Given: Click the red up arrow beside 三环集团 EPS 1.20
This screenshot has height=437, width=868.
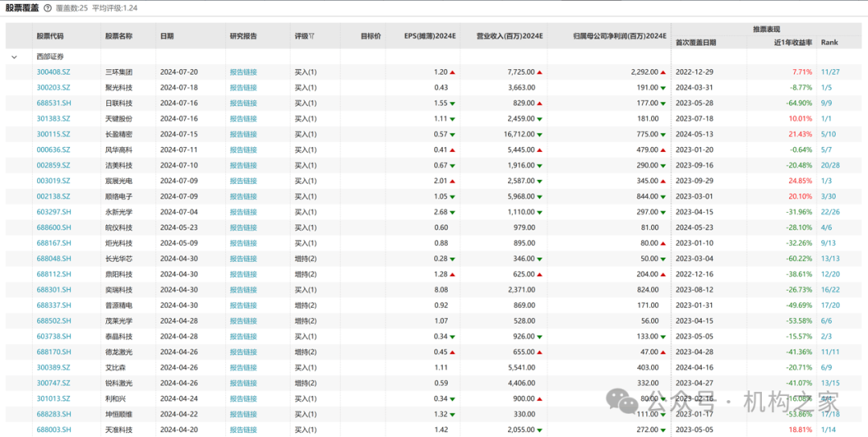Looking at the screenshot, I should 452,72.
